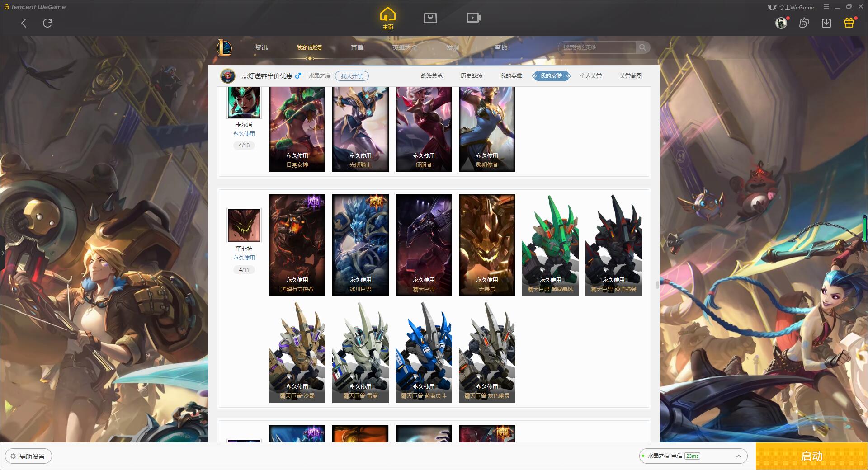The height and width of the screenshot is (470, 868).
Task: Click the 4/11 skin count under 墨菲特
Action: click(x=244, y=270)
